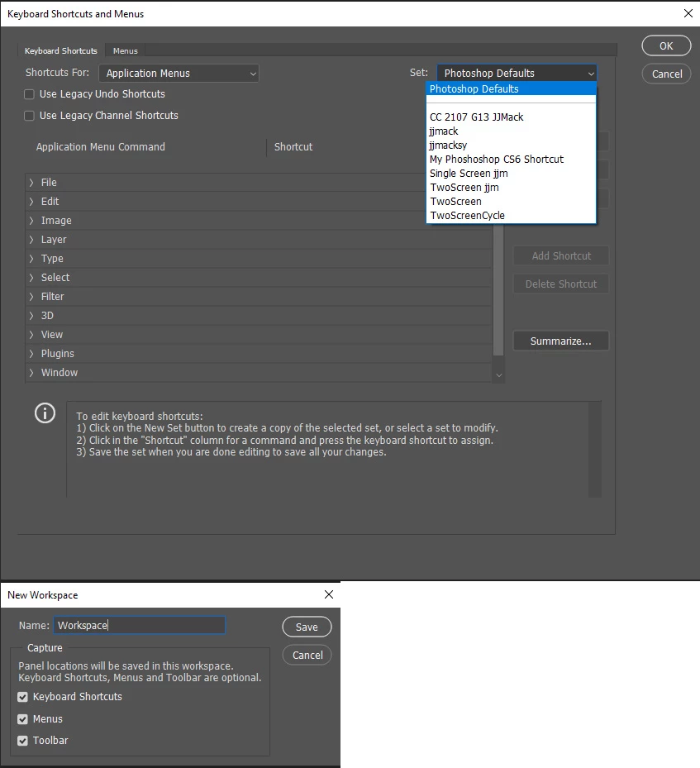Expand the Plugins menu commands

click(x=31, y=354)
